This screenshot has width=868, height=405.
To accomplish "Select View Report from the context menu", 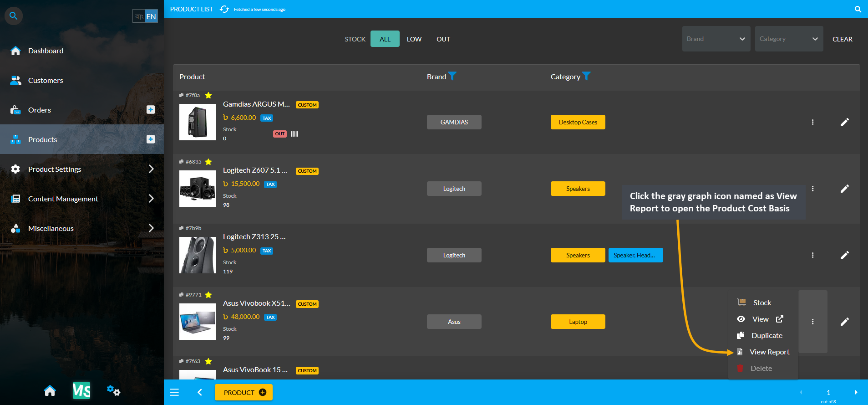I will coord(763,352).
